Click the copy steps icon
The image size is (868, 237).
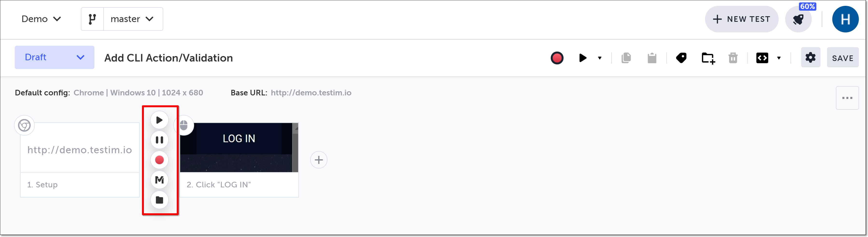[626, 58]
